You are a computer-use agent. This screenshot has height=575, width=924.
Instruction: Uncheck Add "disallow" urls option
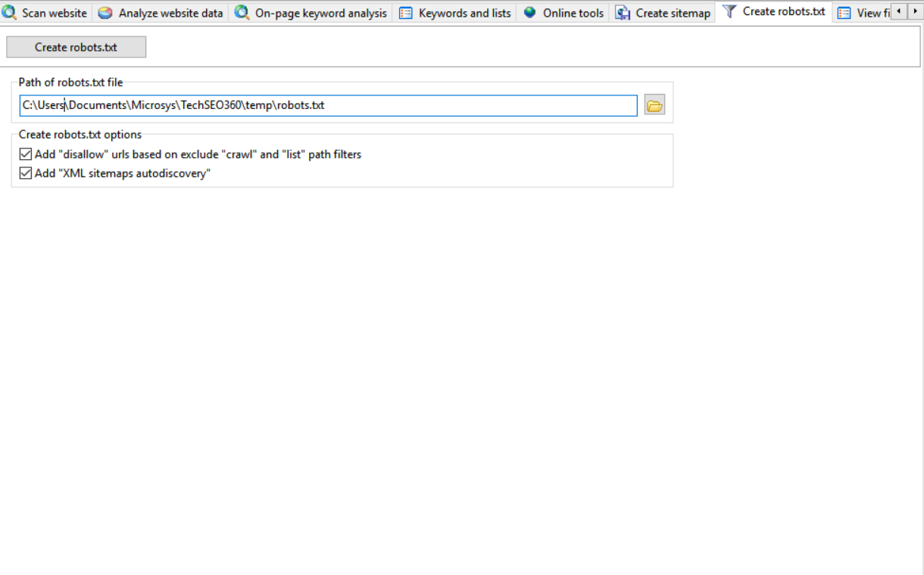(x=26, y=155)
